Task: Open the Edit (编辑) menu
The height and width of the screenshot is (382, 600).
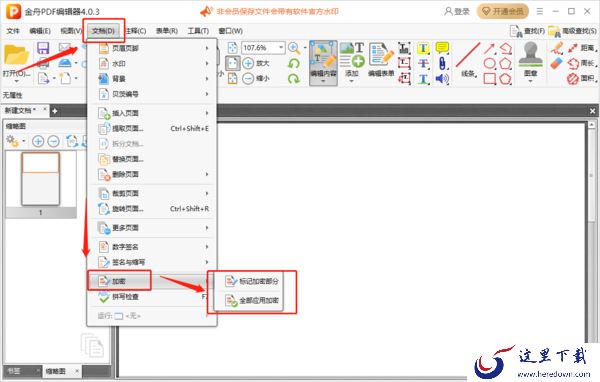Action: point(40,31)
